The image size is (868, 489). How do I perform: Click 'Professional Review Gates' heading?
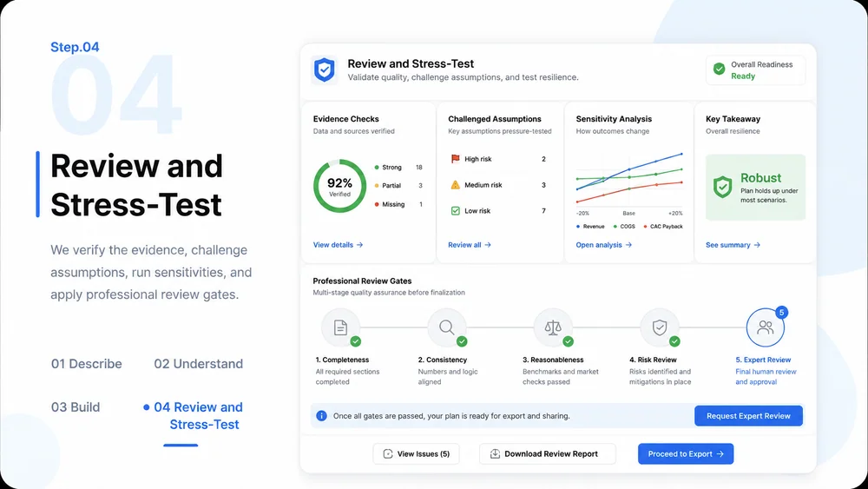(x=362, y=281)
